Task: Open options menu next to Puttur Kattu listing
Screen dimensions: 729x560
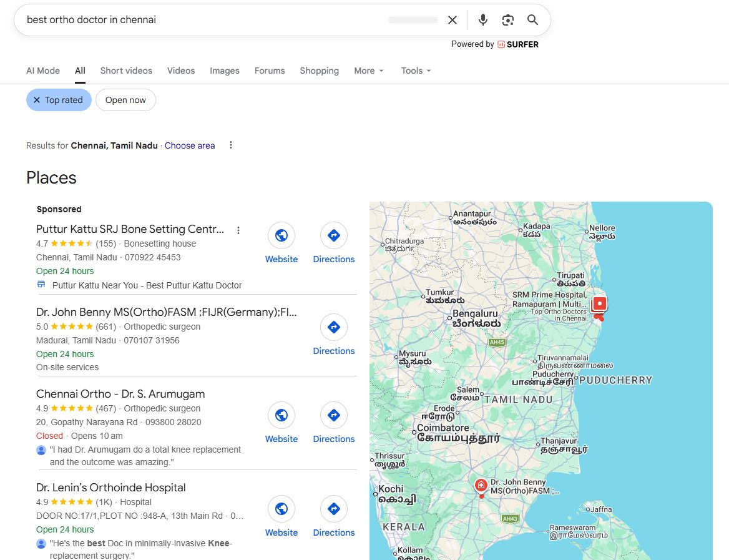Action: tap(238, 230)
